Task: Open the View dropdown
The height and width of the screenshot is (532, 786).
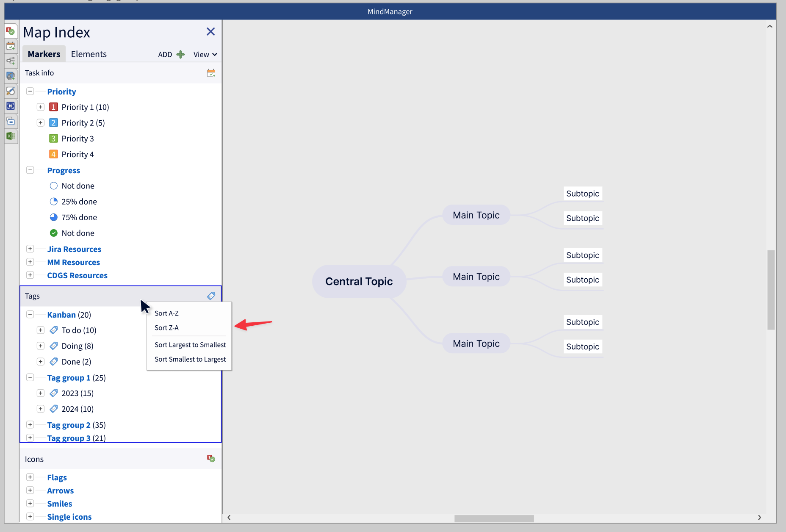Action: tap(205, 55)
